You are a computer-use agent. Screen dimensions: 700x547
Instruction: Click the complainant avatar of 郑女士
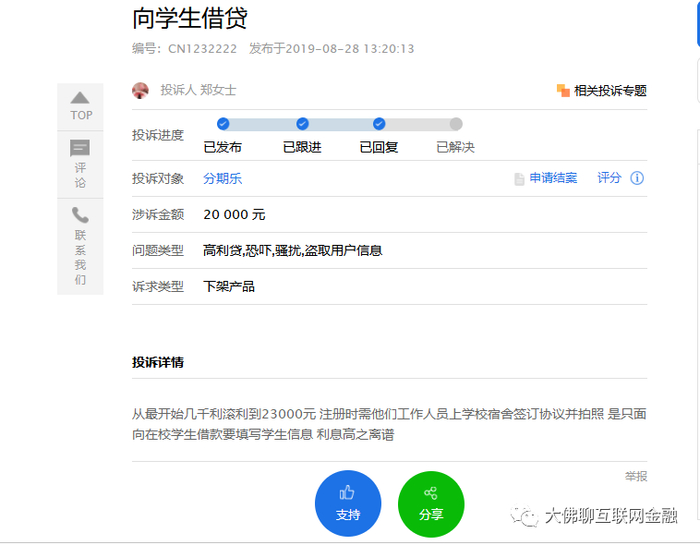pos(141,90)
